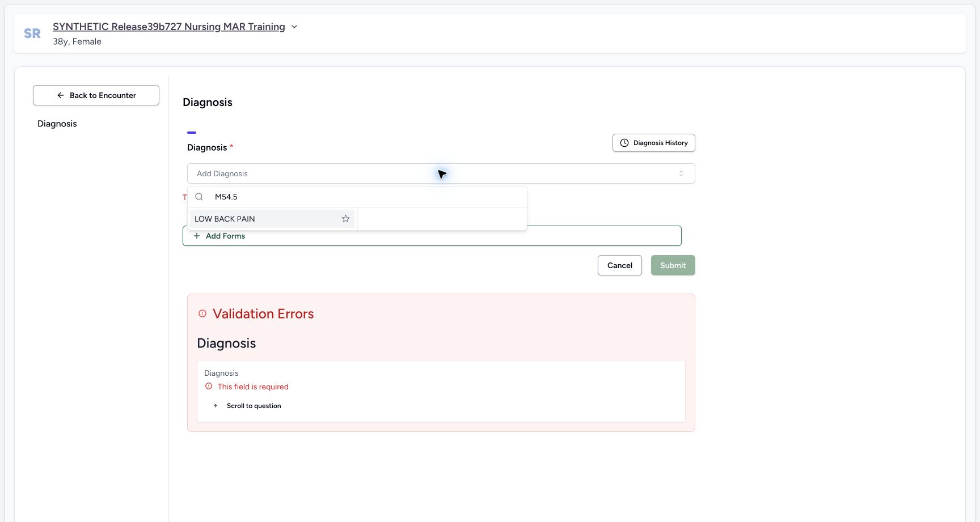The width and height of the screenshot is (980, 522).
Task: Click the up-down chevron in Add Diagnosis field
Action: [681, 173]
